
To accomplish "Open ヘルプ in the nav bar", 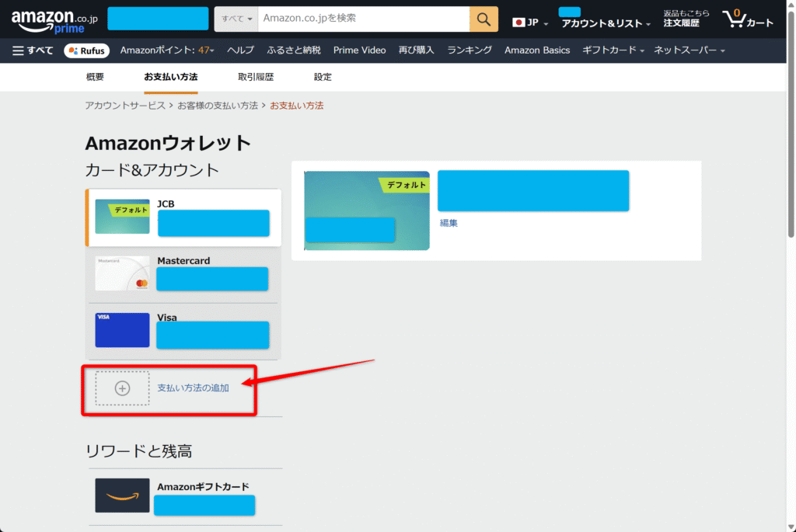I will (x=240, y=50).
